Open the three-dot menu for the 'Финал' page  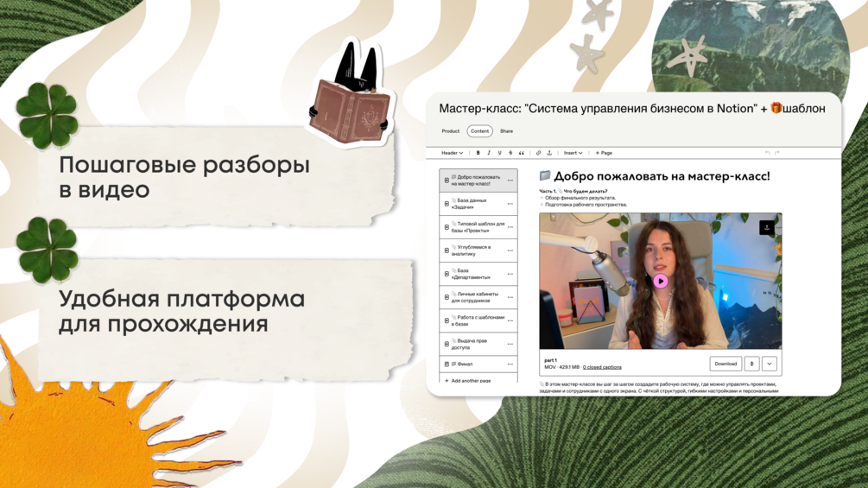click(x=510, y=364)
